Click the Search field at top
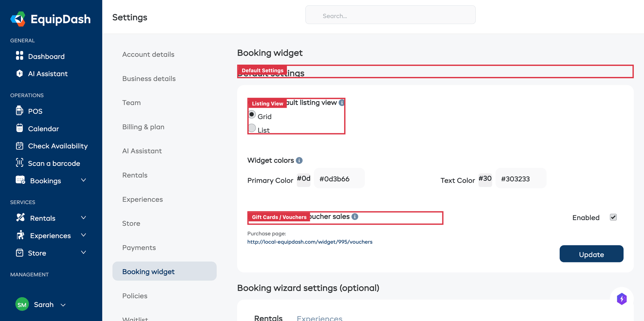This screenshot has width=644, height=321. point(390,15)
